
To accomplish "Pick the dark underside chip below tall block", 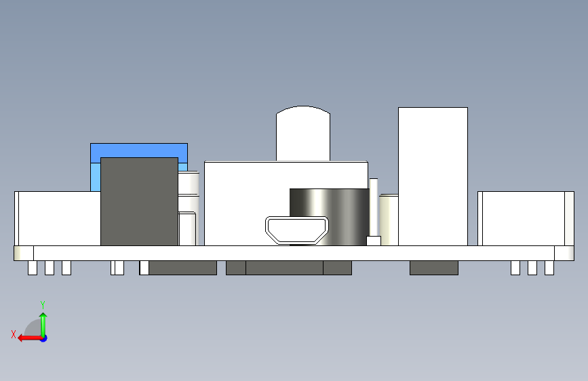I will pos(434,268).
